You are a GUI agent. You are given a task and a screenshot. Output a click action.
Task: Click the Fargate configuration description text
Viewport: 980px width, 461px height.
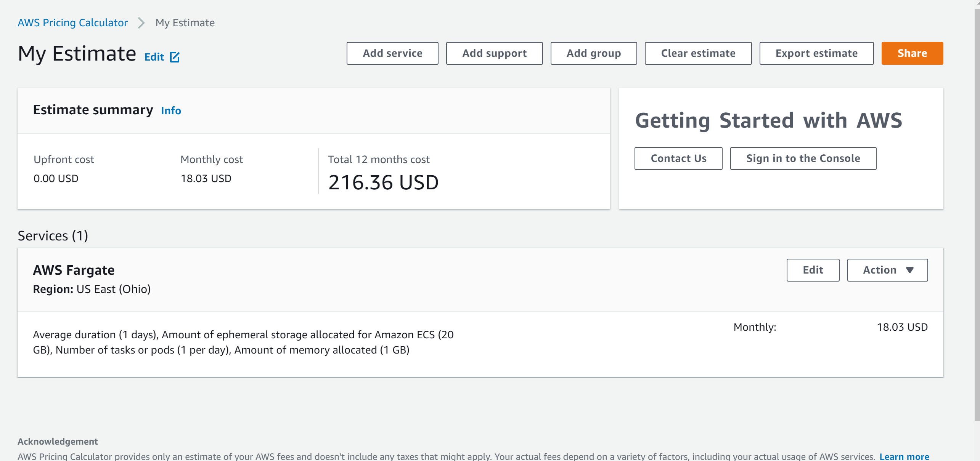[243, 342]
